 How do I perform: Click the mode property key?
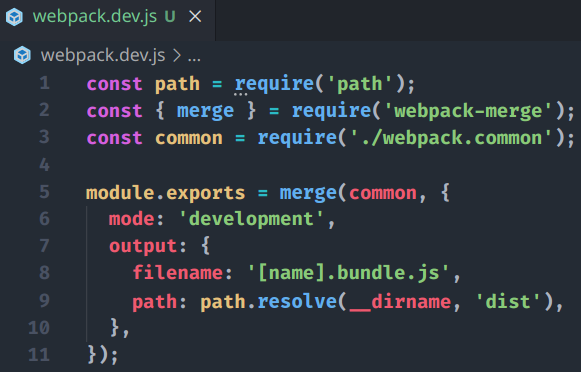tap(132, 219)
